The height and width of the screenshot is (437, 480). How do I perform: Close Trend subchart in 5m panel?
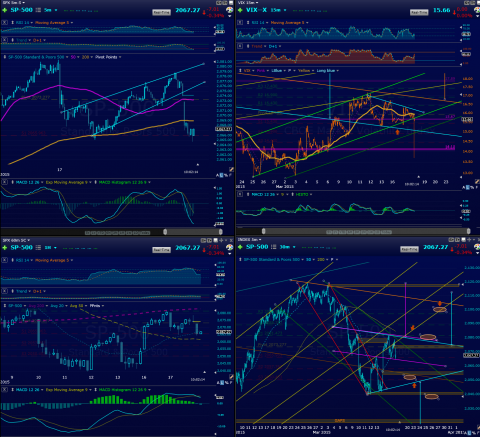point(4,40)
